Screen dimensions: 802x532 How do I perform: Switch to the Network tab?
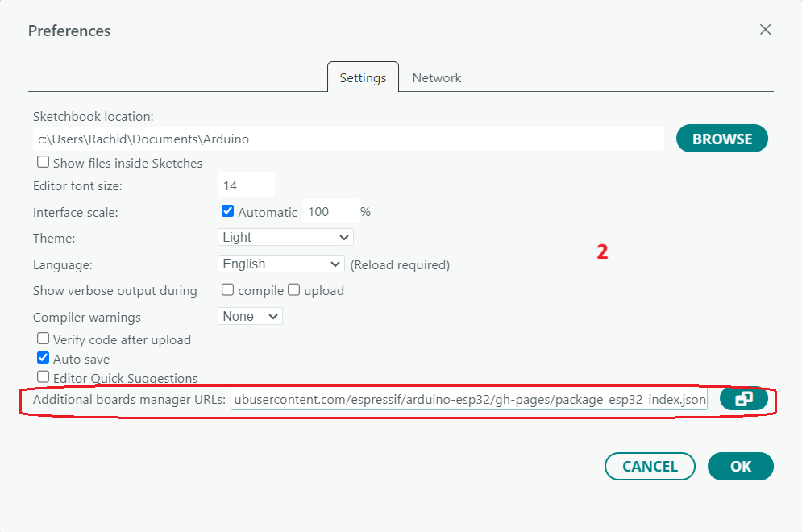[x=437, y=78]
